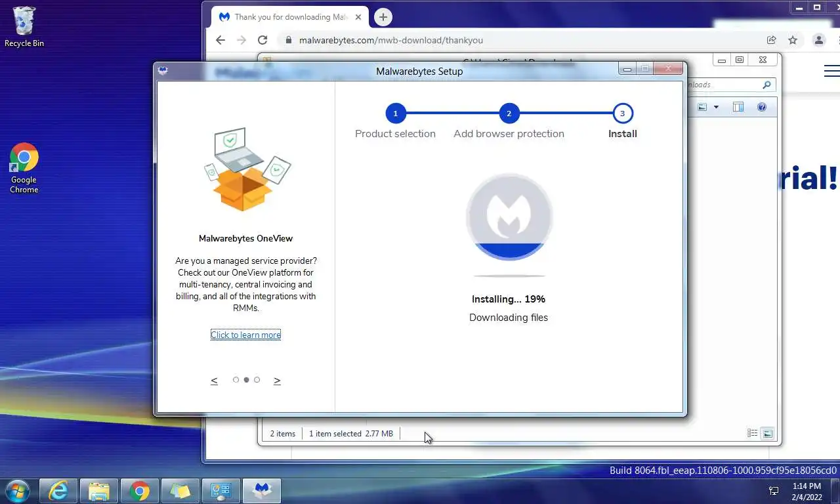Switch Explorer to details view icon
This screenshot has height=504, width=840.
click(753, 433)
